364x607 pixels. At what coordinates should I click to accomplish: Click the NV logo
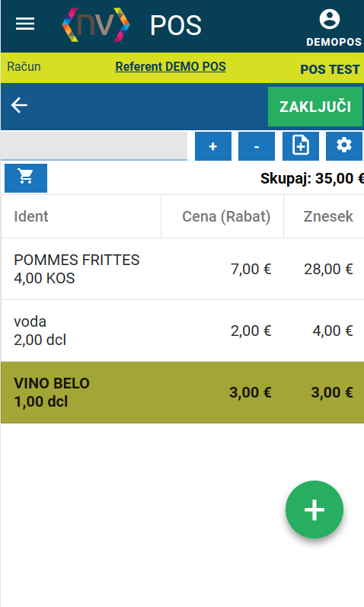pos(96,25)
